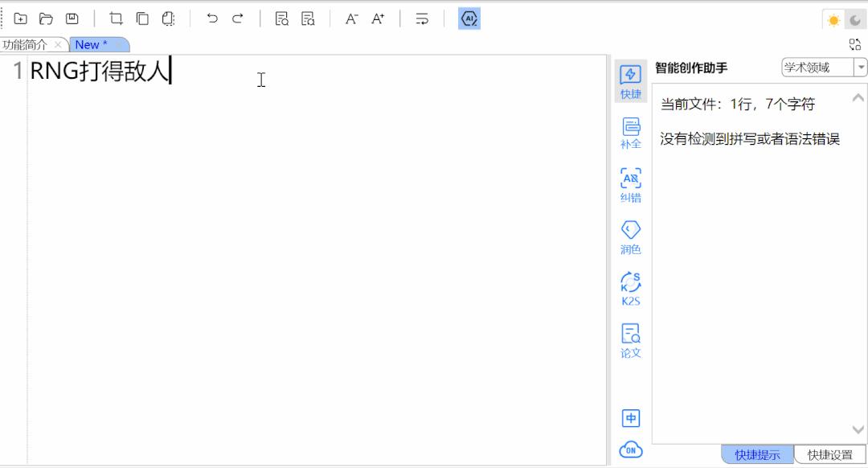Toggle the AI assistant panel button
The width and height of the screenshot is (868, 468).
tap(469, 18)
